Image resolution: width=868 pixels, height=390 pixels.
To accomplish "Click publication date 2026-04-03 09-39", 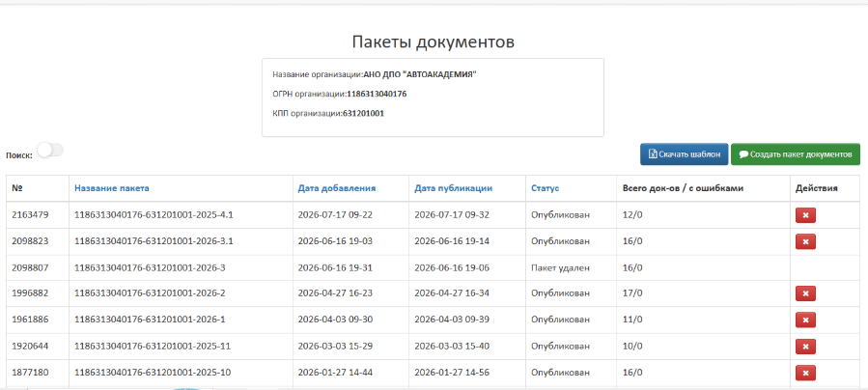I will [452, 320].
